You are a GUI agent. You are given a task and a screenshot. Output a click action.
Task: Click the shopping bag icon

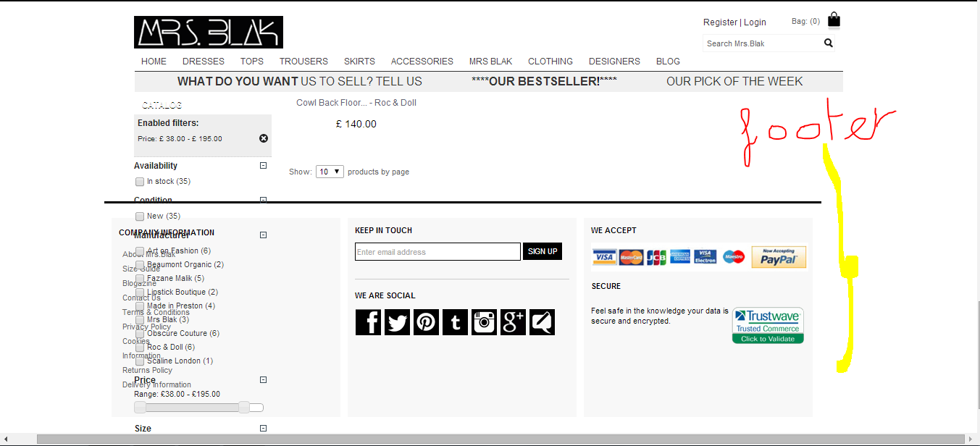(x=834, y=20)
